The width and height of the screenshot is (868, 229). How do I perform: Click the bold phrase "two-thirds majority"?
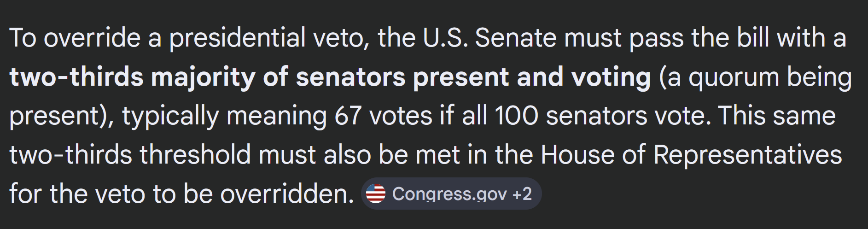(132, 77)
